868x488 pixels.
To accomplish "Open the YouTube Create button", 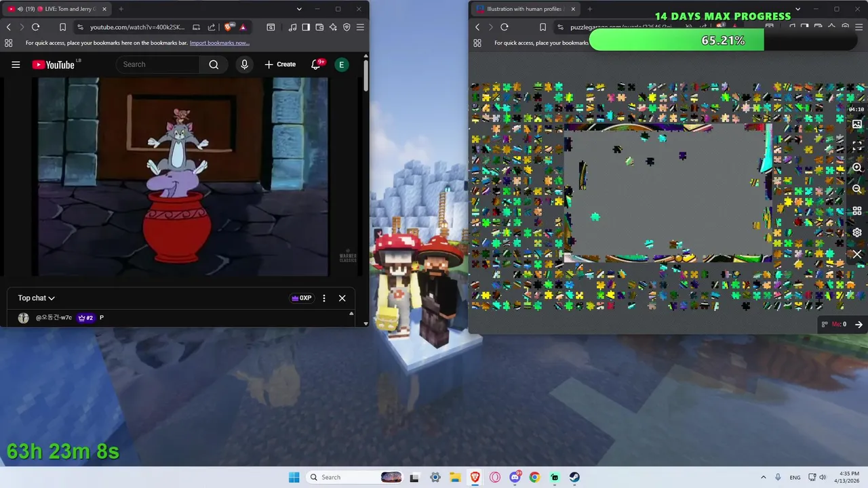I will coord(280,64).
